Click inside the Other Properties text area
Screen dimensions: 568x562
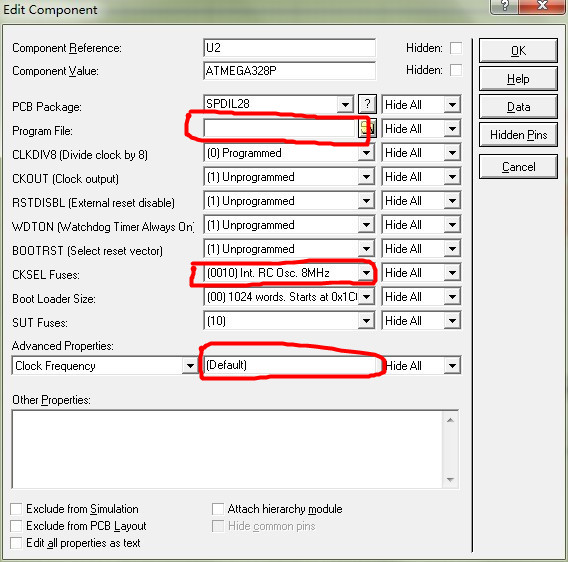coord(227,449)
